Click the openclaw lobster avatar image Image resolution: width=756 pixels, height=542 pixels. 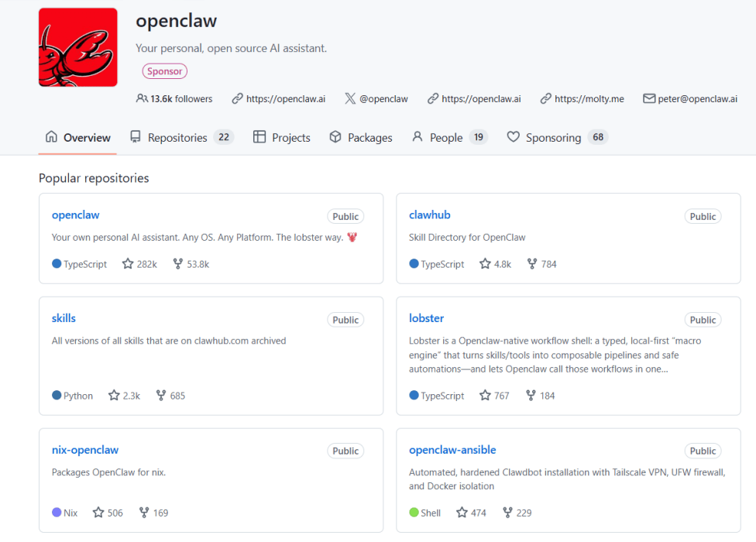(x=78, y=47)
